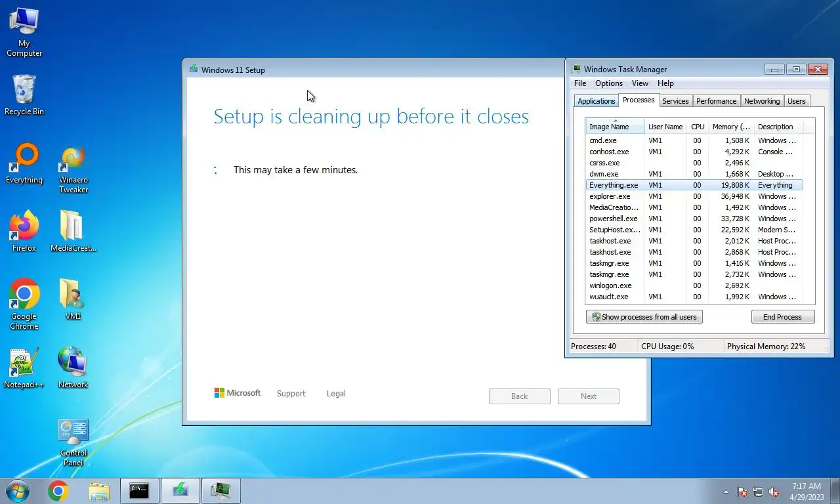Click the Microsoft logo in Setup
The width and height of the screenshot is (840, 504).
coord(238,393)
